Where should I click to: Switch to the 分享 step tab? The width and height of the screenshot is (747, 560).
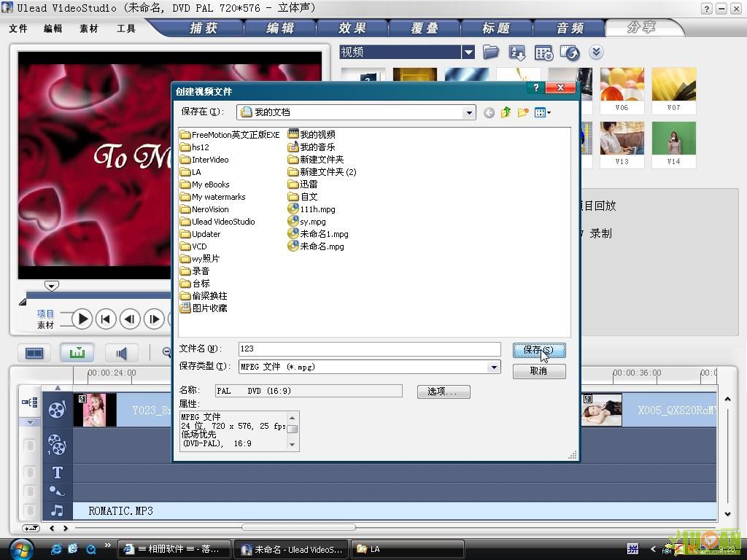pyautogui.click(x=641, y=28)
